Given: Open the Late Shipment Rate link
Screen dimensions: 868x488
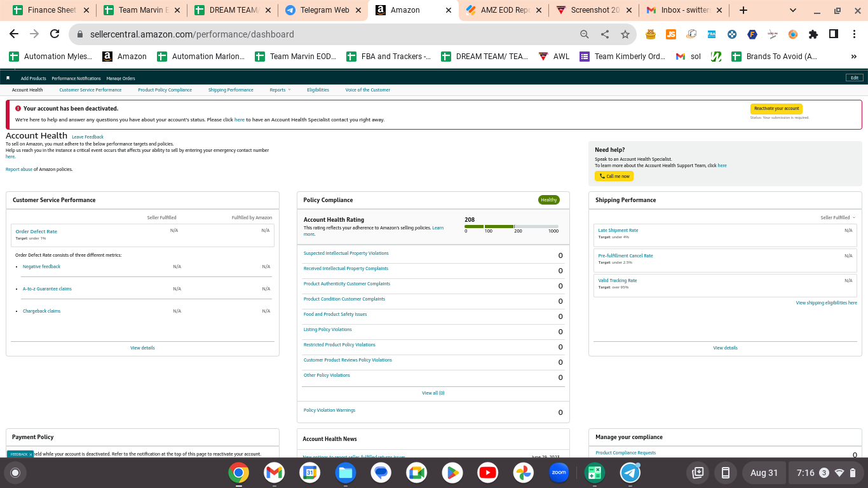Looking at the screenshot, I should 618,230.
